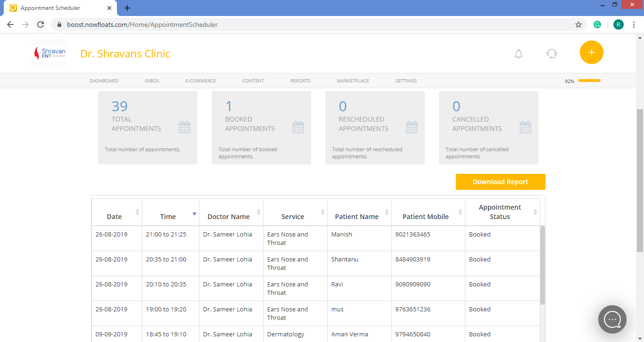Open Chrome three-dot menu
644x342 pixels.
click(634, 24)
